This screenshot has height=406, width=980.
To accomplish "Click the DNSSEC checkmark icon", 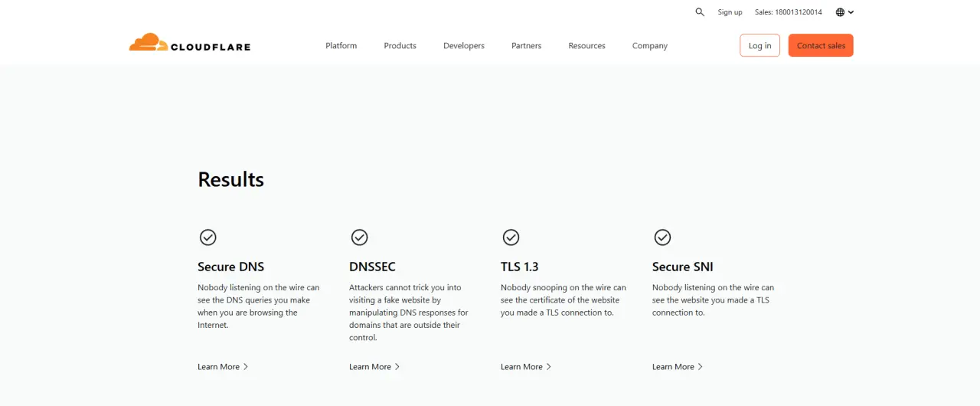I will pyautogui.click(x=359, y=237).
